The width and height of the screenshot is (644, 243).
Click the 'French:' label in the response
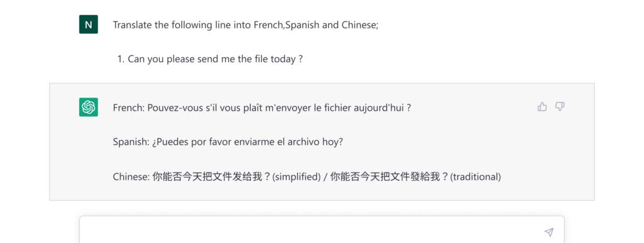[129, 108]
